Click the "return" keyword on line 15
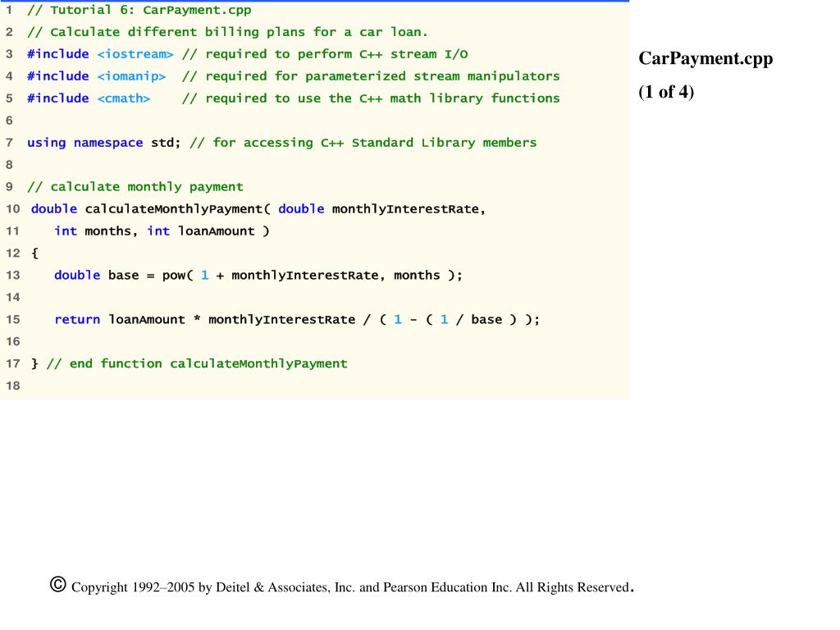The image size is (840, 630). pyautogui.click(x=77, y=320)
